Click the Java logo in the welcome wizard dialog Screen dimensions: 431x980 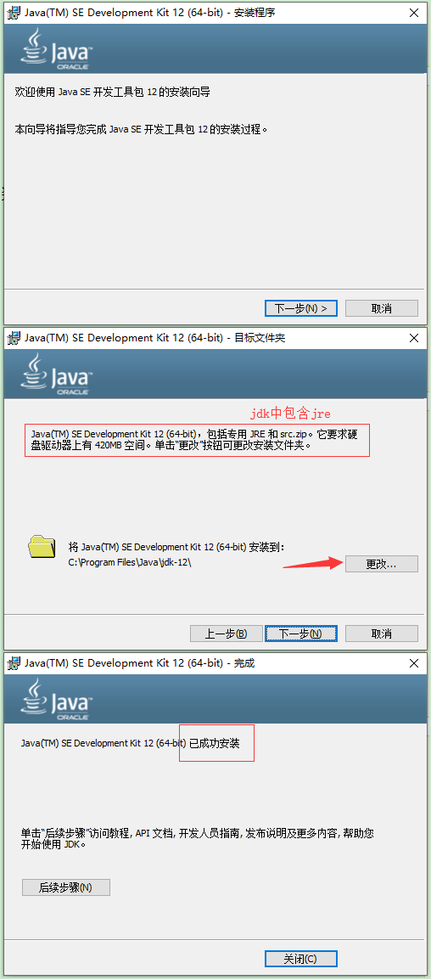[x=56, y=48]
